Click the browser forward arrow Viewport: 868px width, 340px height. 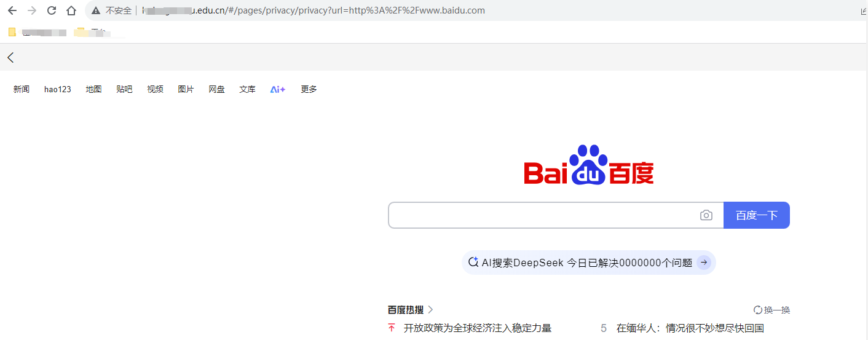[x=32, y=10]
